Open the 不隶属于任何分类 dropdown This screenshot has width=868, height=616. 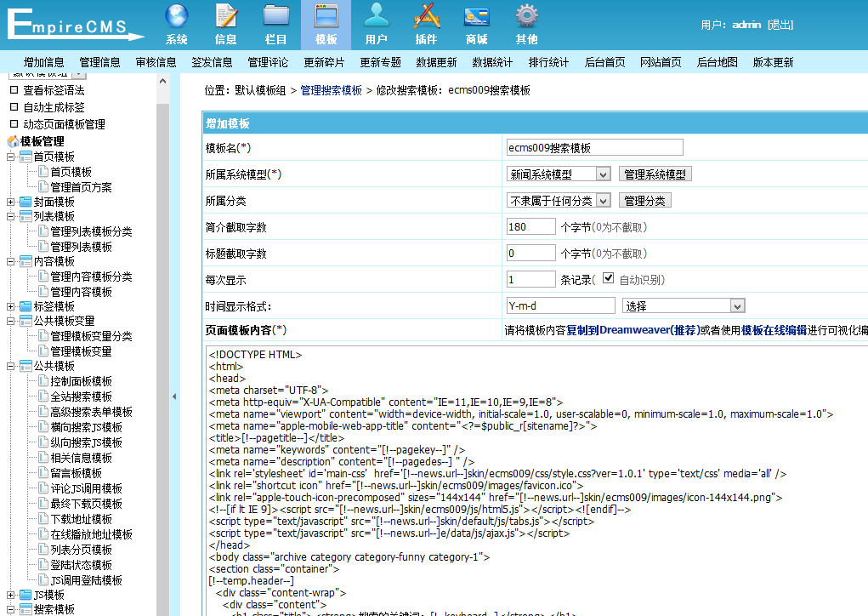pos(559,201)
